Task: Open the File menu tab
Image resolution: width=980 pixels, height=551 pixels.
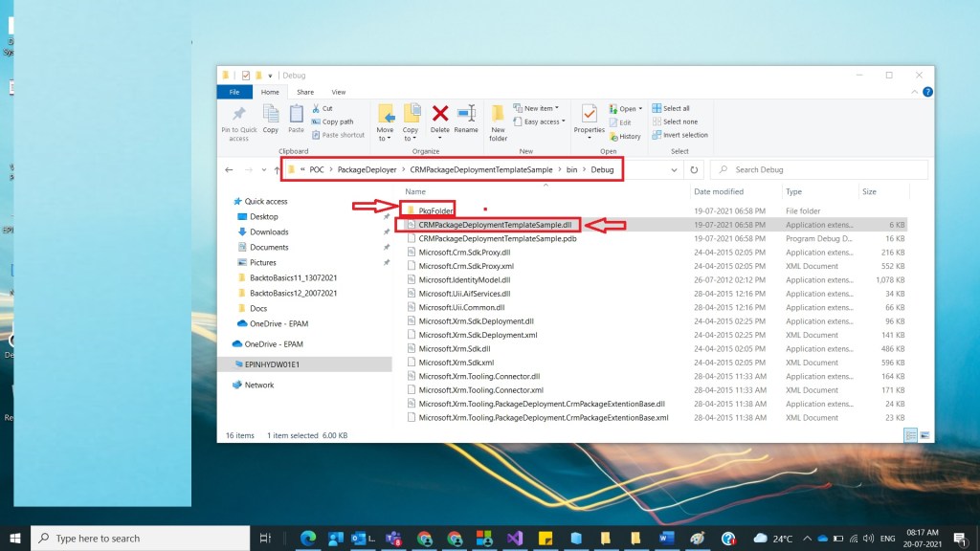Action: pos(234,92)
